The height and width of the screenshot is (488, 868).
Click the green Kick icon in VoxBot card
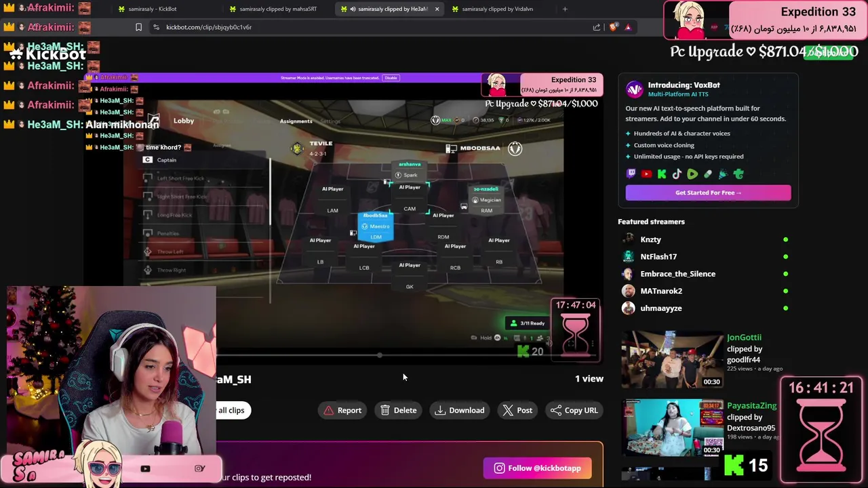click(662, 174)
